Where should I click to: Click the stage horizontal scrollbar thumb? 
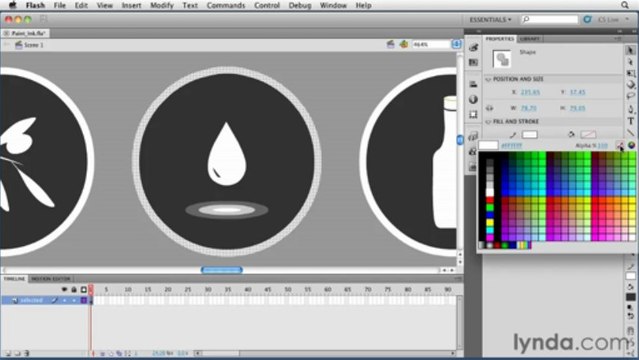pos(222,270)
